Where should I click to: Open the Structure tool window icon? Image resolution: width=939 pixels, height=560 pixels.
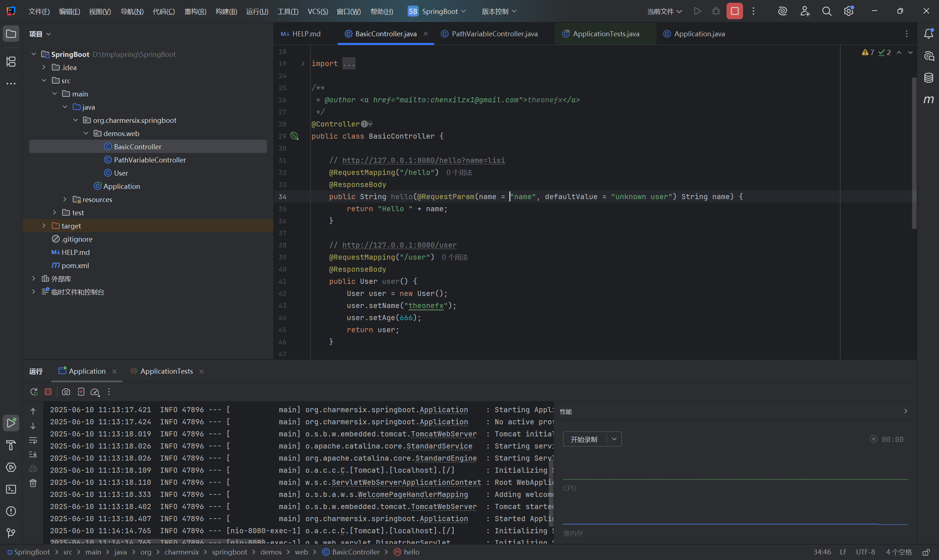coord(11,62)
